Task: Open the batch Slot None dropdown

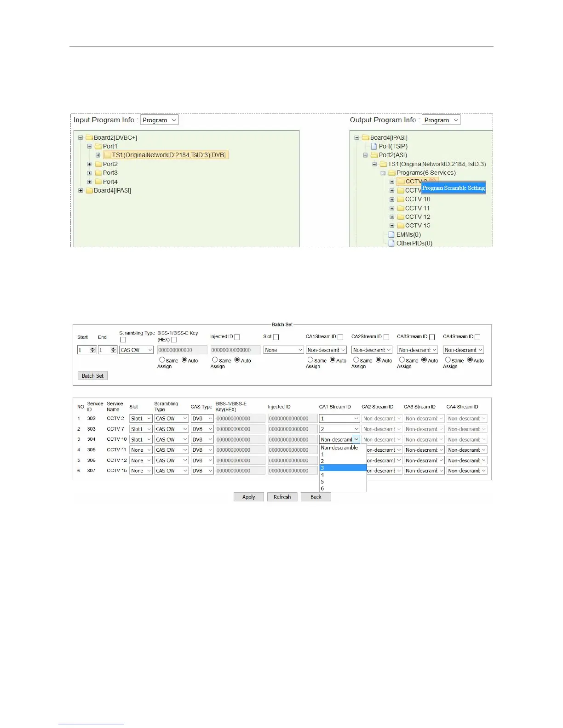Action: (283, 350)
